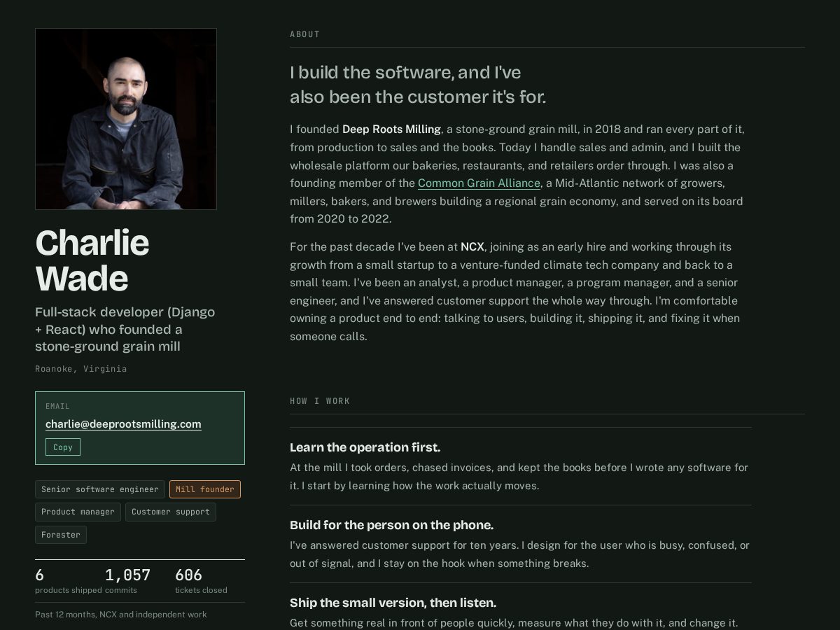Select the Mill founder tag
Screen dimensions: 840x630
click(205, 489)
